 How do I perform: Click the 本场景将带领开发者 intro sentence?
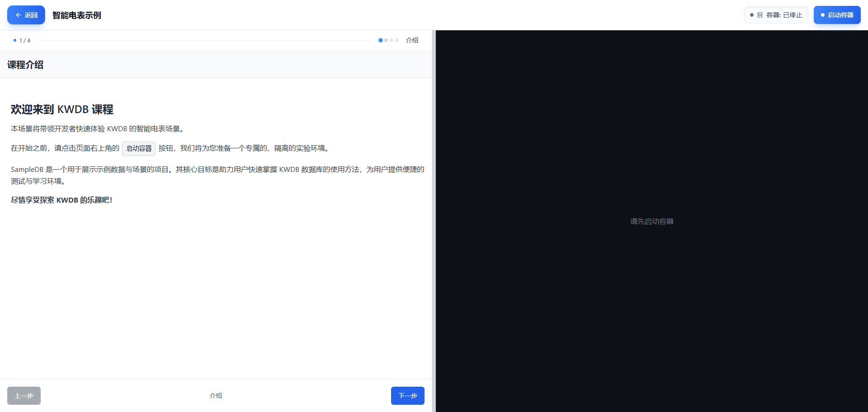click(x=98, y=129)
